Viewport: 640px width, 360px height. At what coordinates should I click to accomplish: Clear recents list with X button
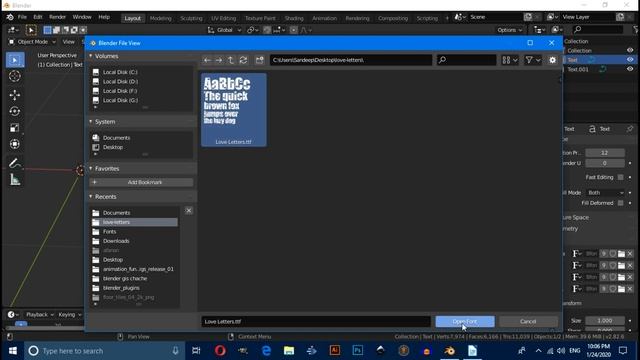click(189, 211)
